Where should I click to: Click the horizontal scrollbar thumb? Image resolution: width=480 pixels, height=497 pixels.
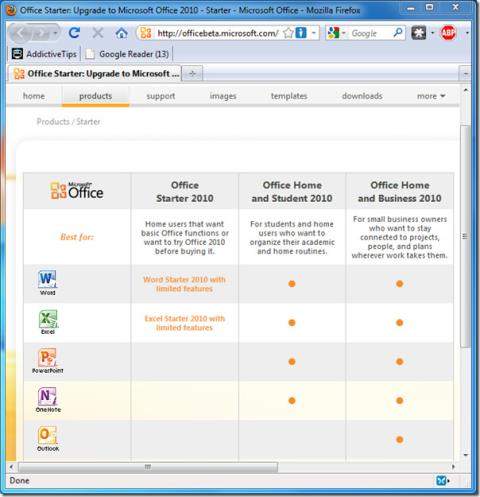point(148,467)
